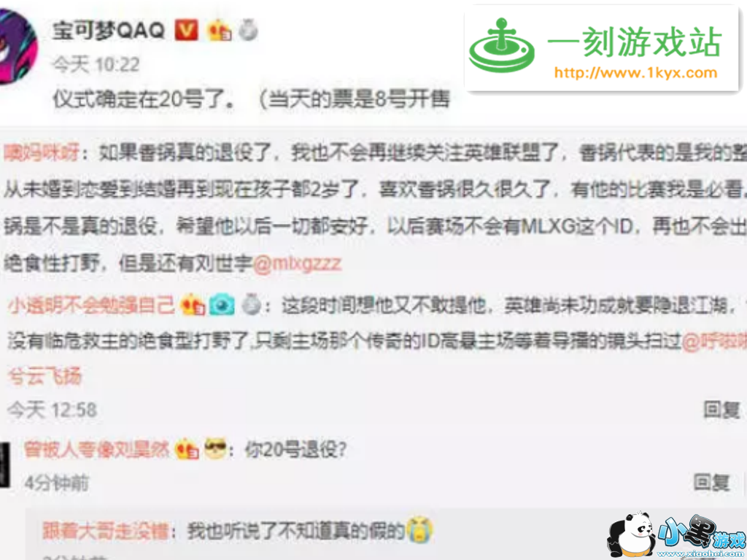
Task: Click camera badge next to 小透明不会勉强自己
Action: click(222, 306)
